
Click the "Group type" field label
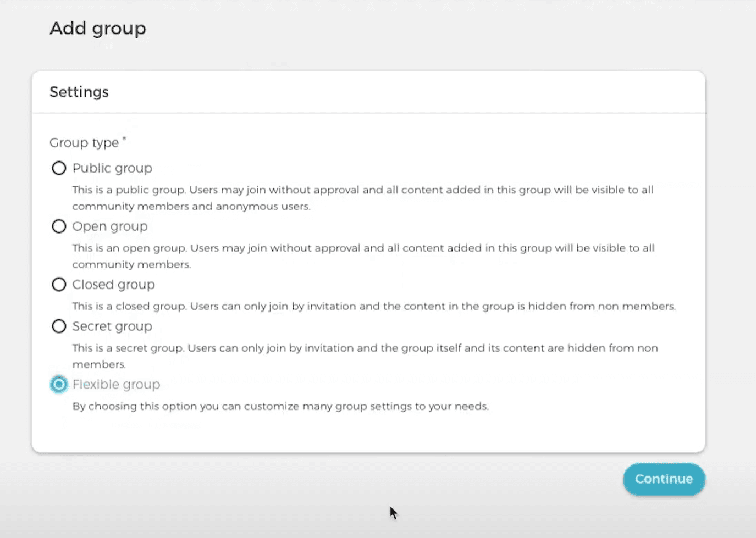84,143
